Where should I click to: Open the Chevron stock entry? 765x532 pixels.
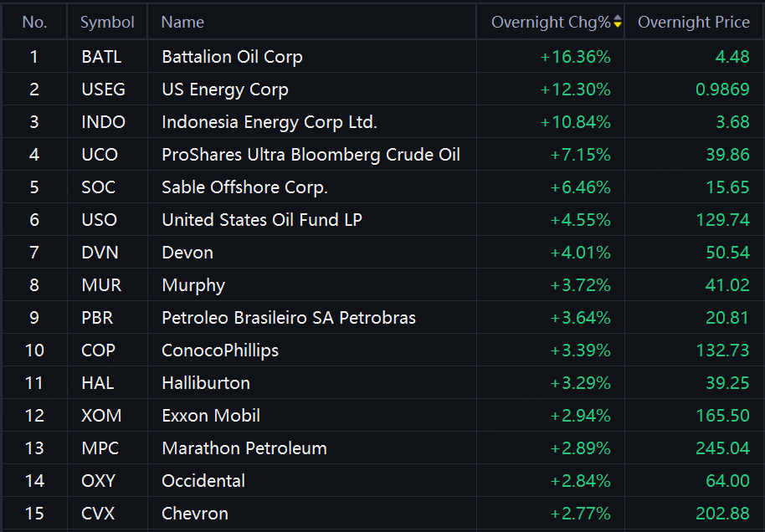click(x=195, y=514)
